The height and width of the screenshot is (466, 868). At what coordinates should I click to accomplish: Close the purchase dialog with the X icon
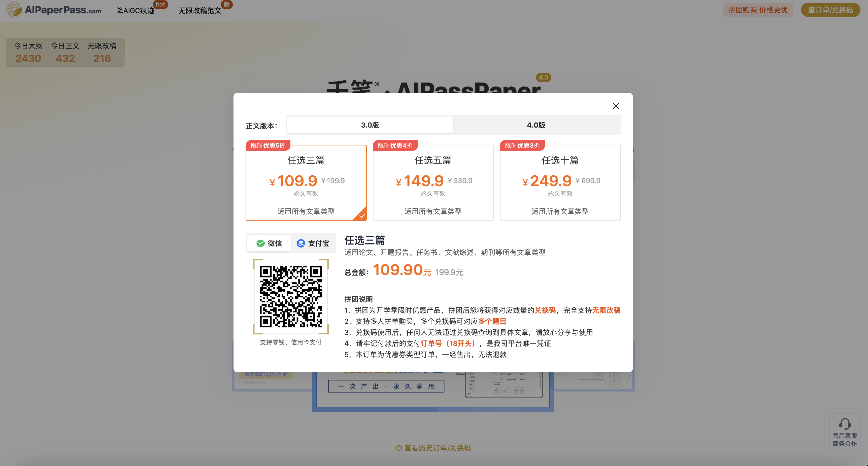(615, 106)
